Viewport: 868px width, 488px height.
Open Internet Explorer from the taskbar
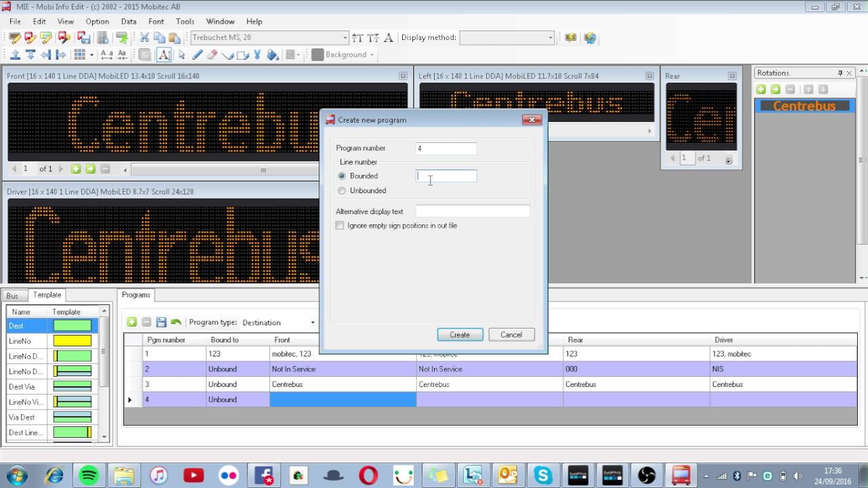coord(54,475)
